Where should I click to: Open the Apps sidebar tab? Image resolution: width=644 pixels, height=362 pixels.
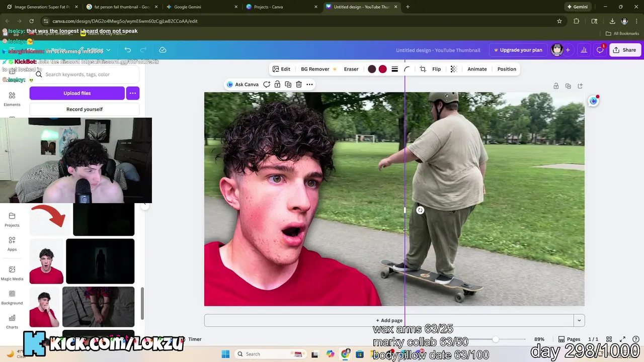point(12,244)
